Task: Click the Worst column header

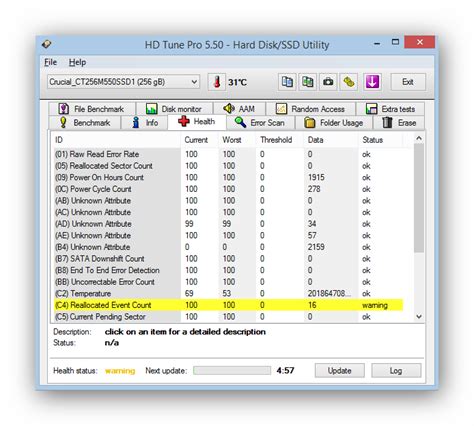Action: pyautogui.click(x=237, y=140)
